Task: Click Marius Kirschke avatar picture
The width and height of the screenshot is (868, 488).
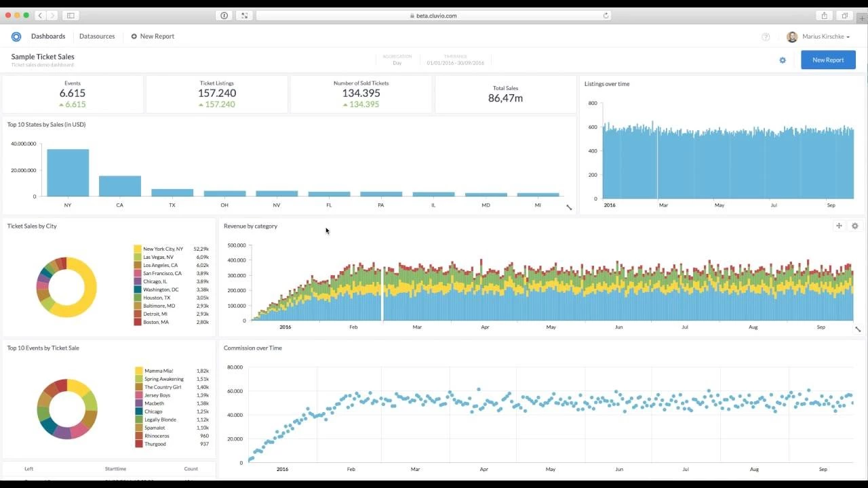Action: [792, 37]
